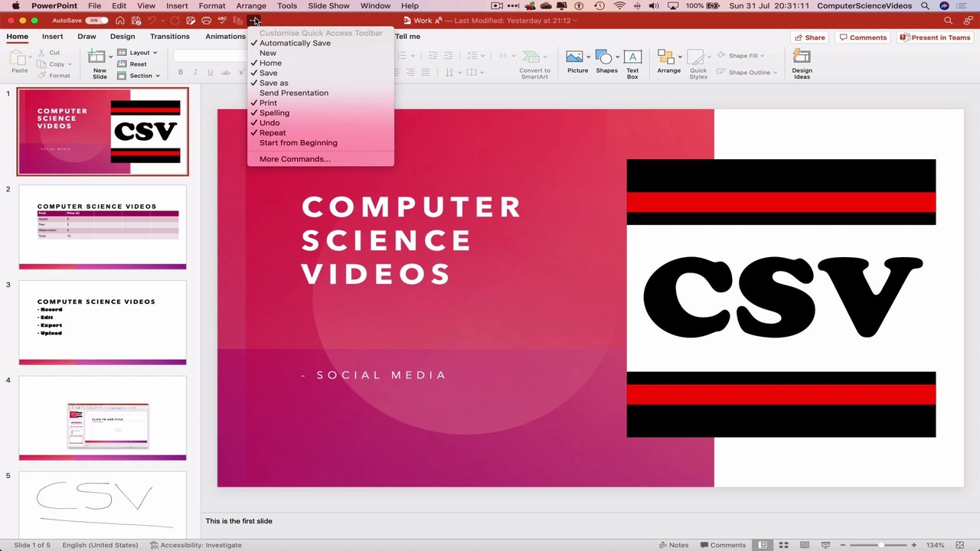Click the New Slide icon
Screen dimensions: 980x551
point(96,57)
